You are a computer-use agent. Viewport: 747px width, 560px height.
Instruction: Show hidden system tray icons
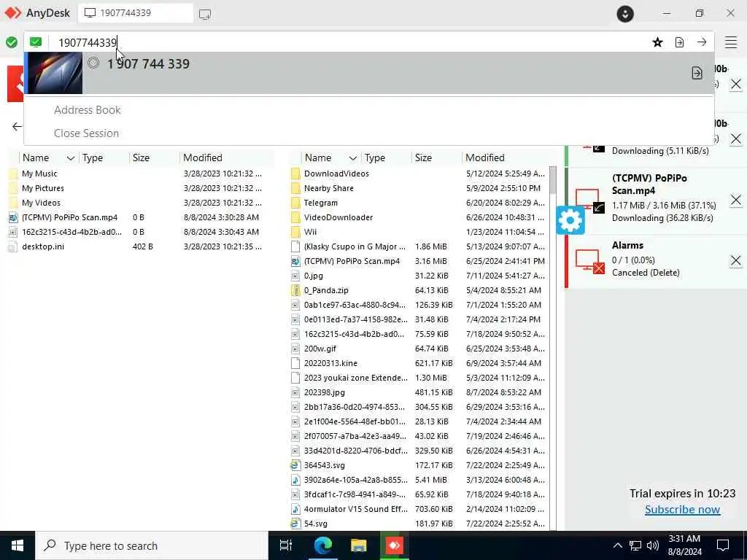click(617, 545)
